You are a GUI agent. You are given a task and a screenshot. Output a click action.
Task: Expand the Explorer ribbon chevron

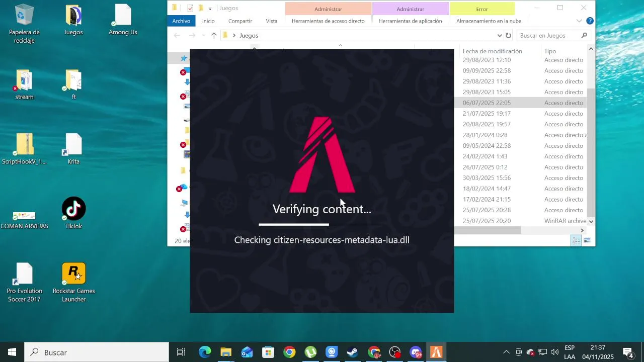point(579,21)
